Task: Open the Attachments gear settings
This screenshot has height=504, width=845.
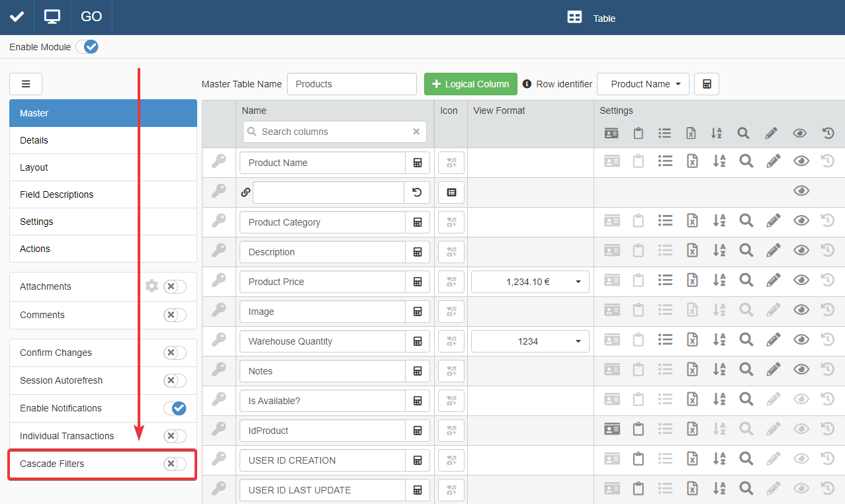Action: [152, 286]
